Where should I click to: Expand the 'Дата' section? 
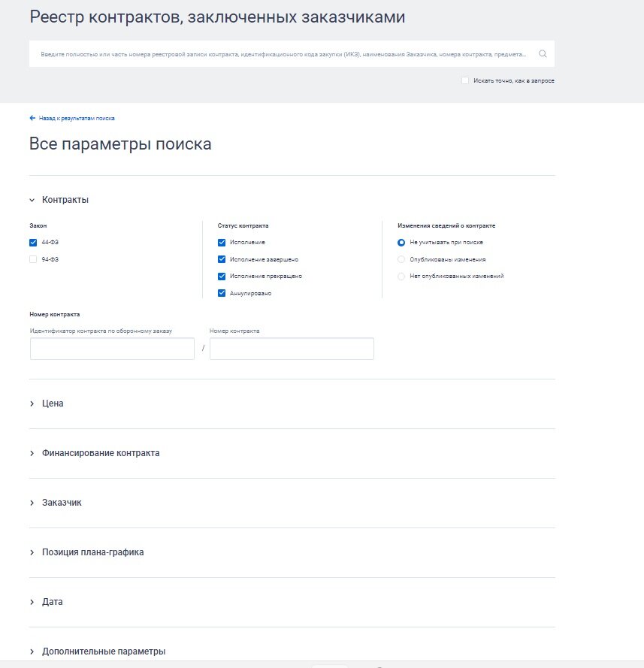[32, 601]
